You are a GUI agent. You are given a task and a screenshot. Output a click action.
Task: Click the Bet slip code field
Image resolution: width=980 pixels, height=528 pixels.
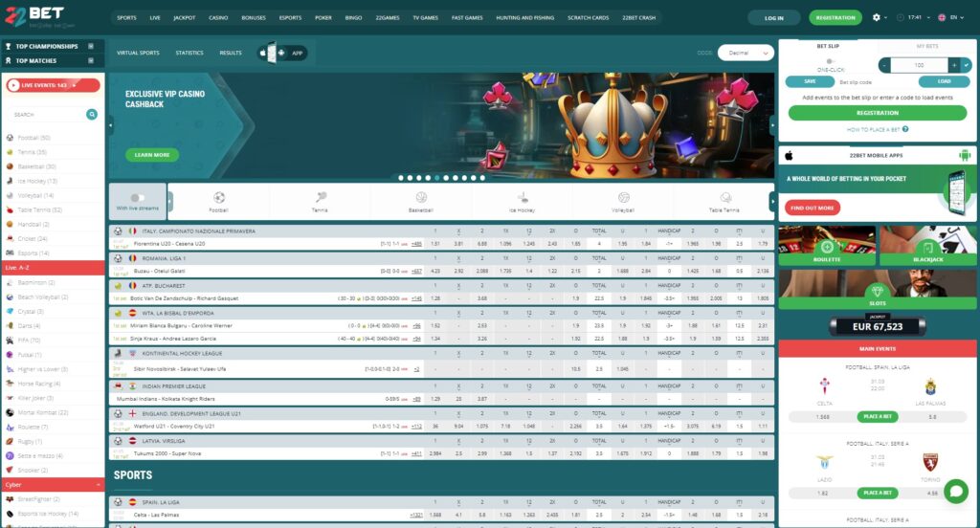tap(877, 82)
